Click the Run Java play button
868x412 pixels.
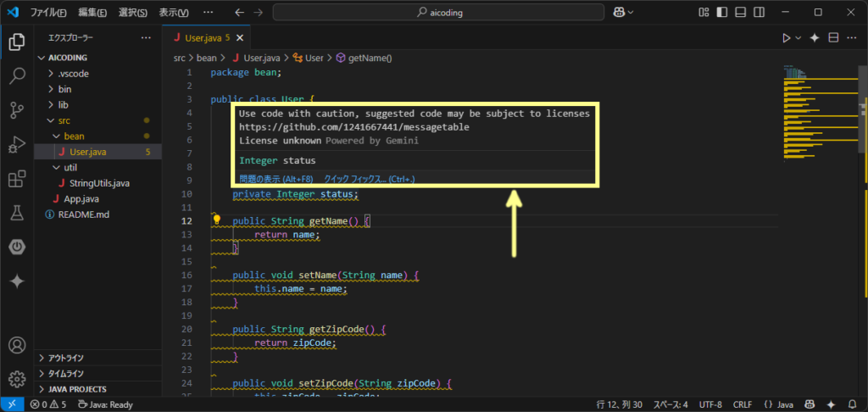[786, 37]
